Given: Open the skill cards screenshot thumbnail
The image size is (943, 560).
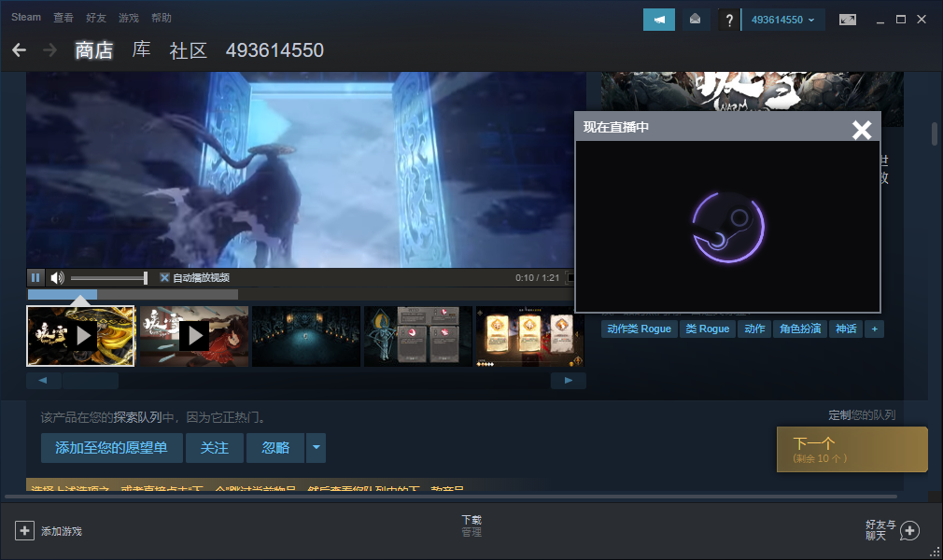Looking at the screenshot, I should pyautogui.click(x=418, y=336).
